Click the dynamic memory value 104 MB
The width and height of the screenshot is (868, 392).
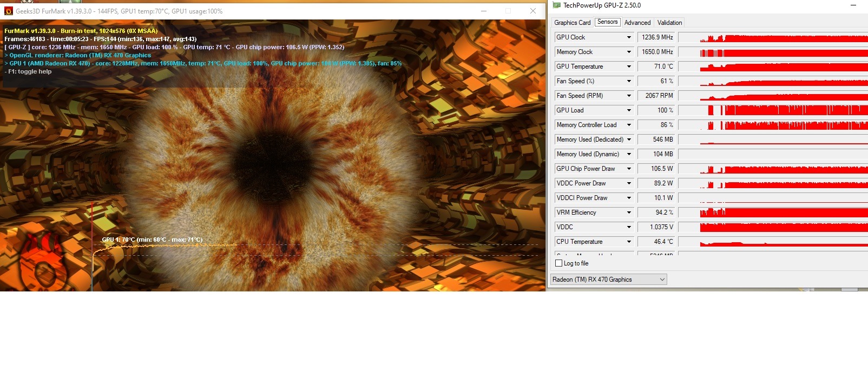(656, 154)
